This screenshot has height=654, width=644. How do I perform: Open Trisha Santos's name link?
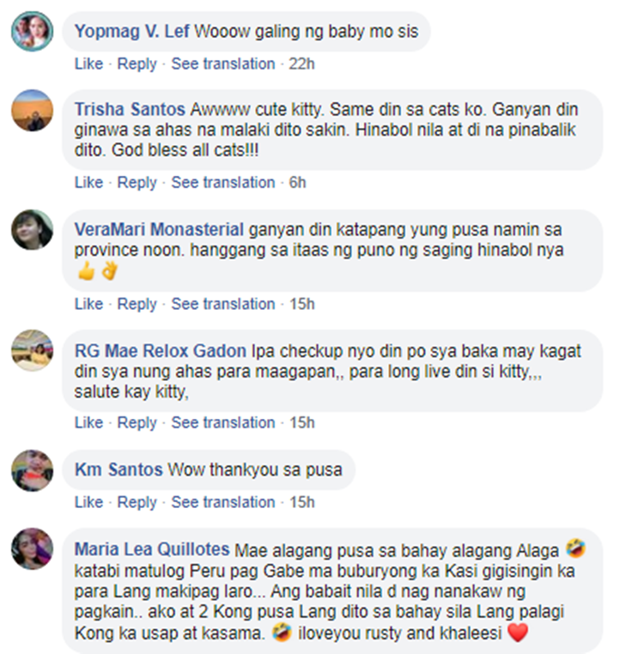click(130, 110)
